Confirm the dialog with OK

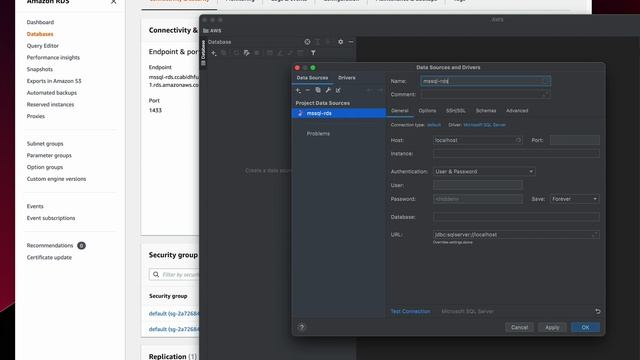(585, 327)
